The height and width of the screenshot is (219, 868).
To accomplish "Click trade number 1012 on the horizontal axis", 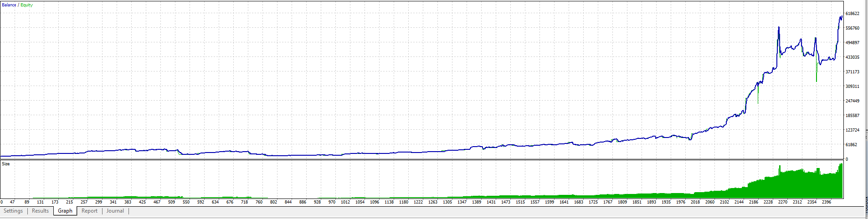I will [x=345, y=202].
